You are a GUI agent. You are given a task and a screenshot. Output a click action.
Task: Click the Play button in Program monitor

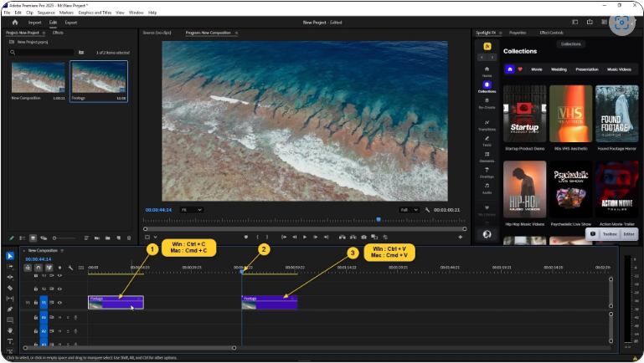click(x=305, y=237)
